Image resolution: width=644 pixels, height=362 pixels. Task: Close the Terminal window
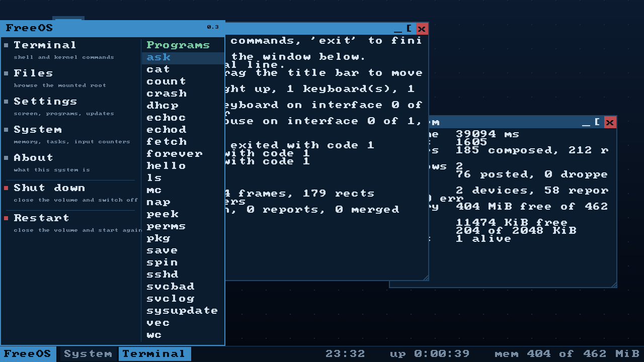tap(422, 29)
